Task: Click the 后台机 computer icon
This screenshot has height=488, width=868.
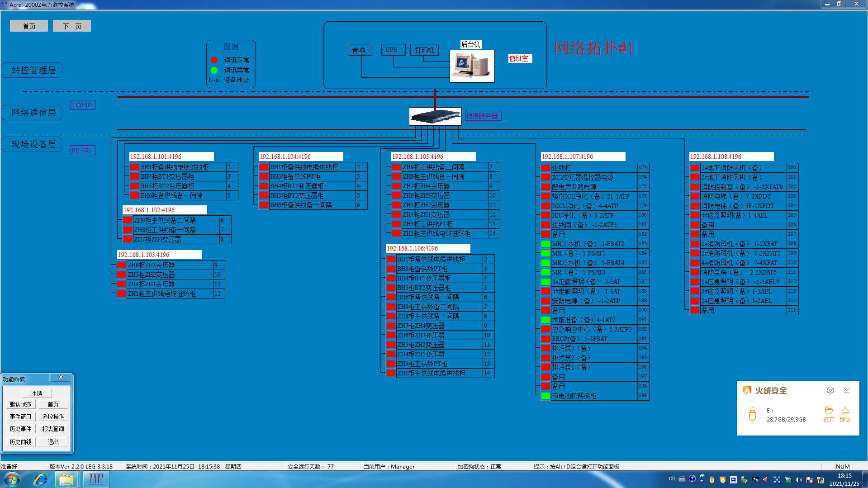Action: click(x=472, y=66)
